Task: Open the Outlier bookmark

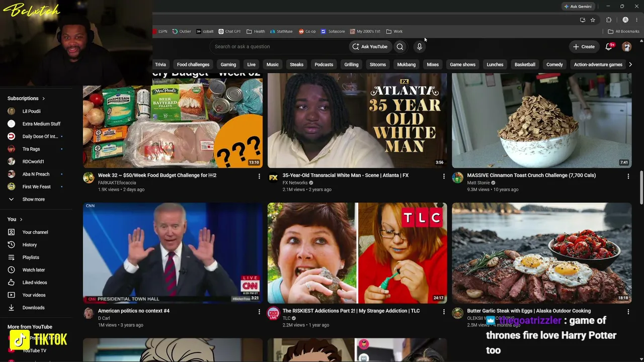Action: [182, 31]
